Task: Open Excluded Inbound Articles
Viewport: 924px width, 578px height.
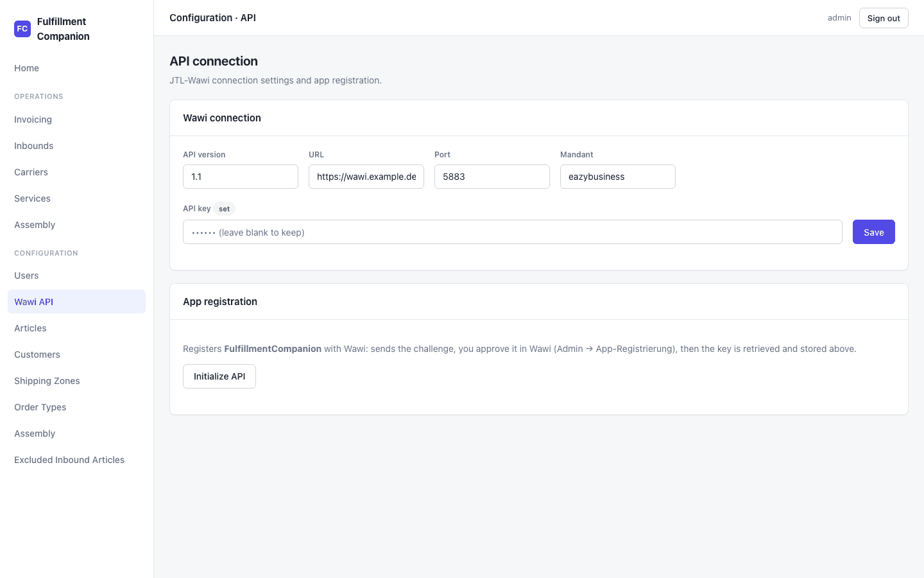Action: [76, 460]
